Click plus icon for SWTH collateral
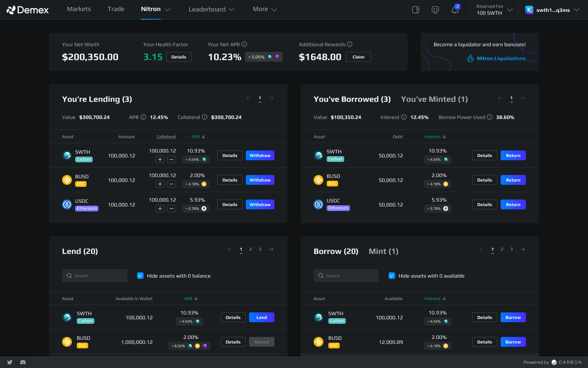The image size is (588, 368). click(160, 159)
